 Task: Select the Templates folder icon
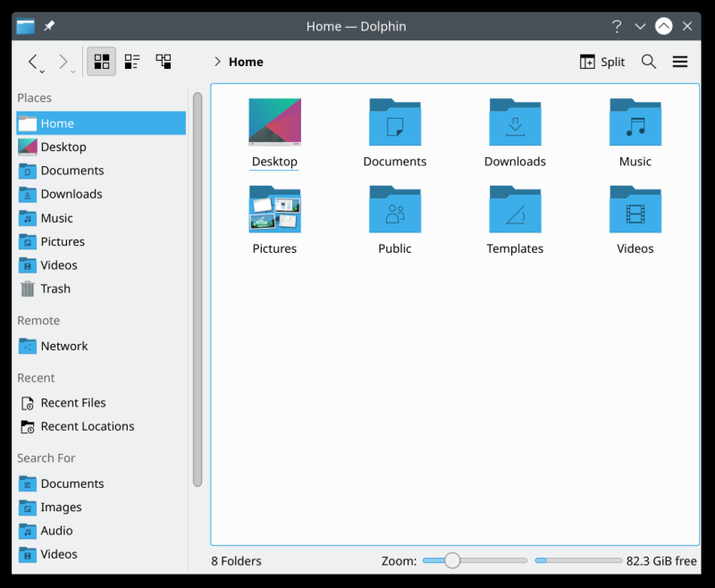point(515,210)
